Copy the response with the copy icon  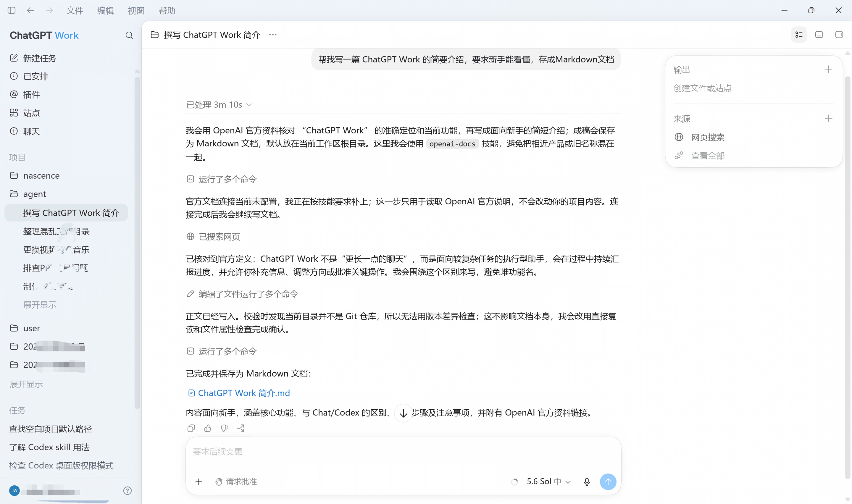[191, 429]
